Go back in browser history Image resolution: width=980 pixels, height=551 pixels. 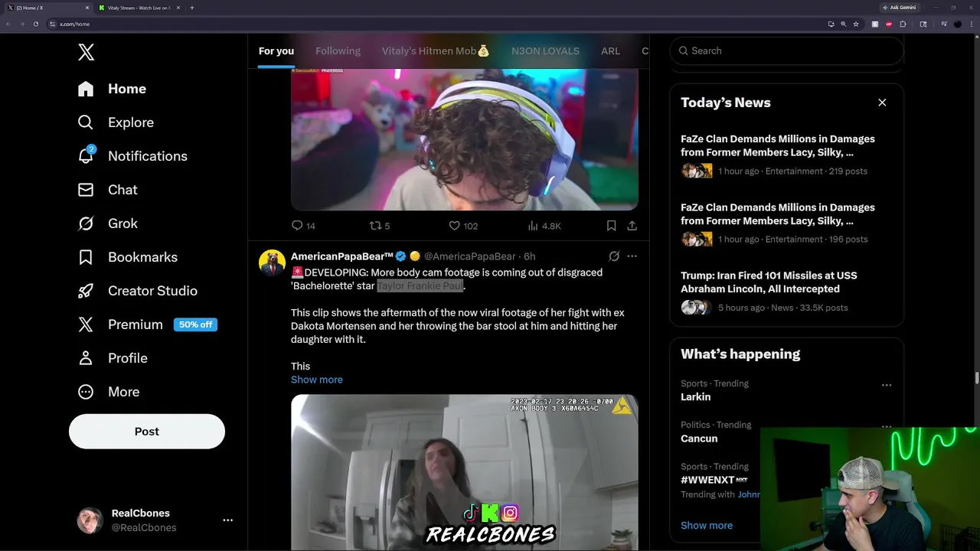tap(8, 24)
